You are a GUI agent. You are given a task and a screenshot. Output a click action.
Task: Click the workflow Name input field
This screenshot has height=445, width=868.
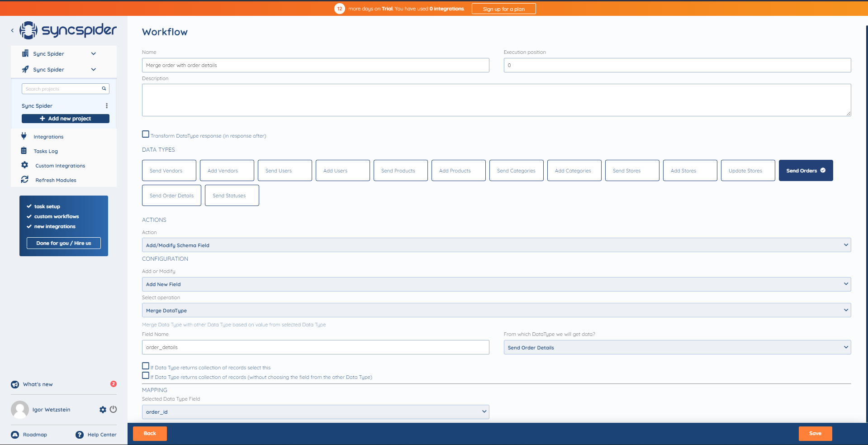[x=316, y=65]
